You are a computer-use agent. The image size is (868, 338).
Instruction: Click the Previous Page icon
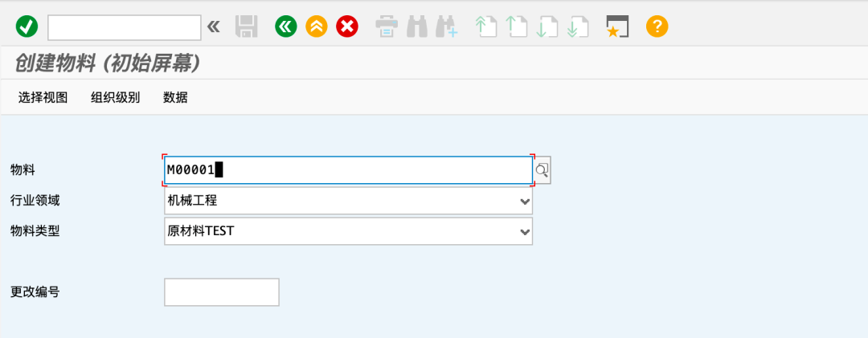515,26
